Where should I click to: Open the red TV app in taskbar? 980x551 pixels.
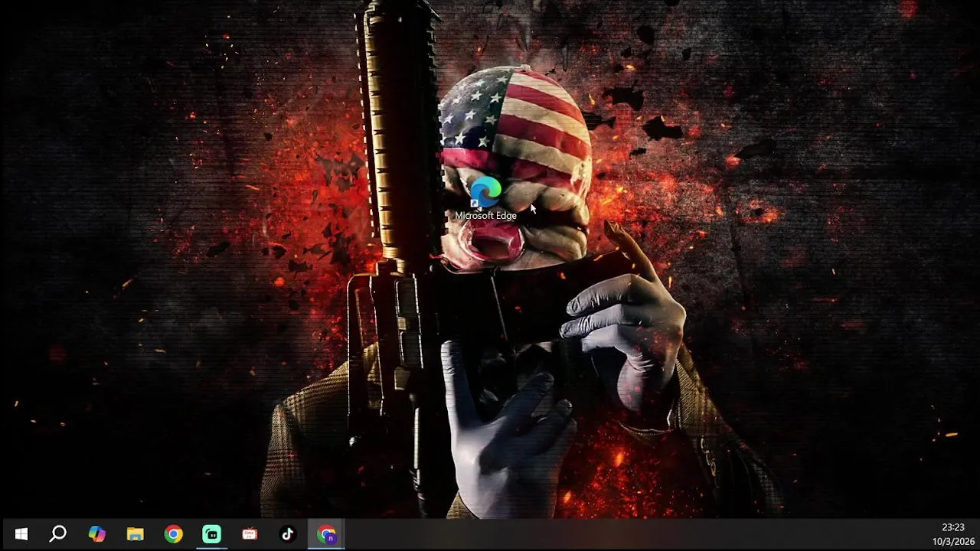click(250, 534)
